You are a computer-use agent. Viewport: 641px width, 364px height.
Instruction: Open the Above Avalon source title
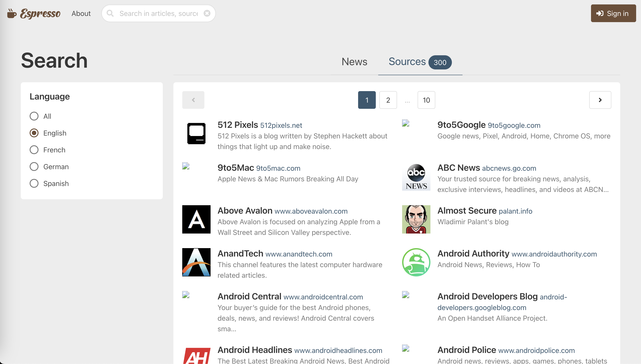pos(245,211)
